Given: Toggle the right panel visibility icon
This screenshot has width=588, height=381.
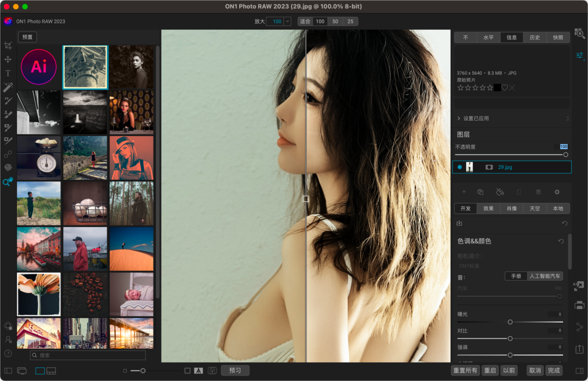Looking at the screenshot, I should pyautogui.click(x=579, y=371).
